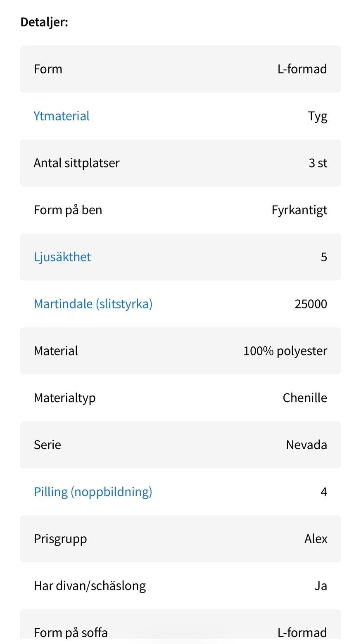Click the 25000 Martindale value
Screen dimensions: 361x644
311,304
